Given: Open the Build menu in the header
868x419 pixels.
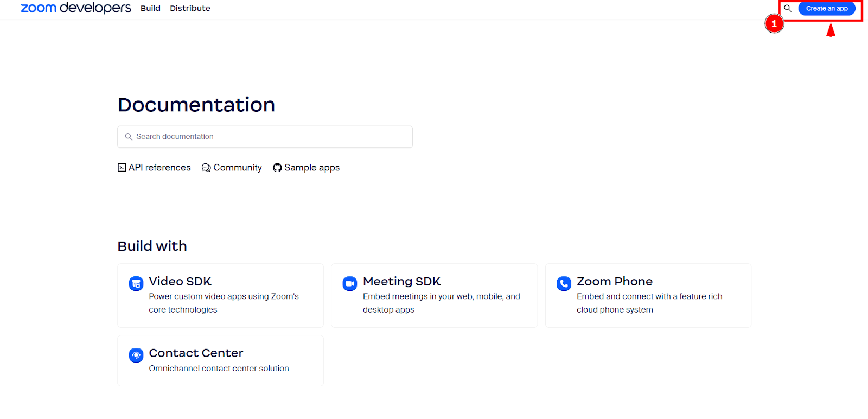Looking at the screenshot, I should [150, 8].
